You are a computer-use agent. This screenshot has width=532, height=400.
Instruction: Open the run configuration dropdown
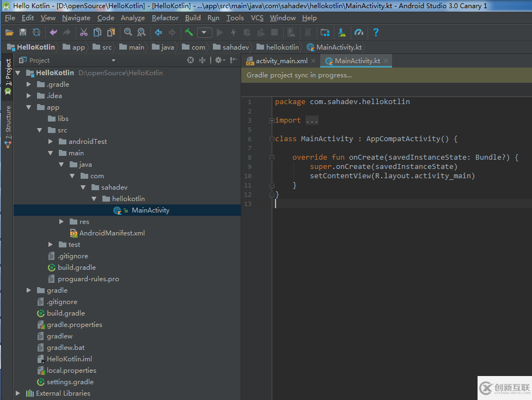tap(204, 32)
